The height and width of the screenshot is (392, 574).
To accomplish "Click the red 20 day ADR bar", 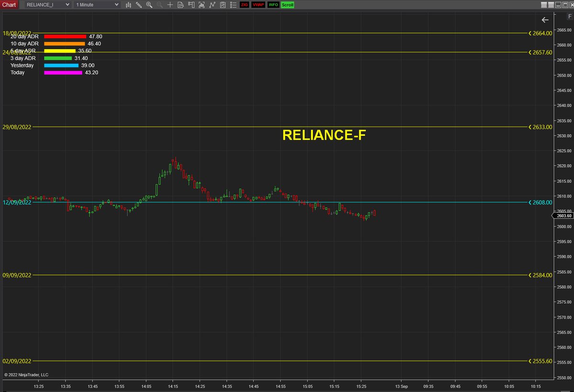I will (x=65, y=36).
